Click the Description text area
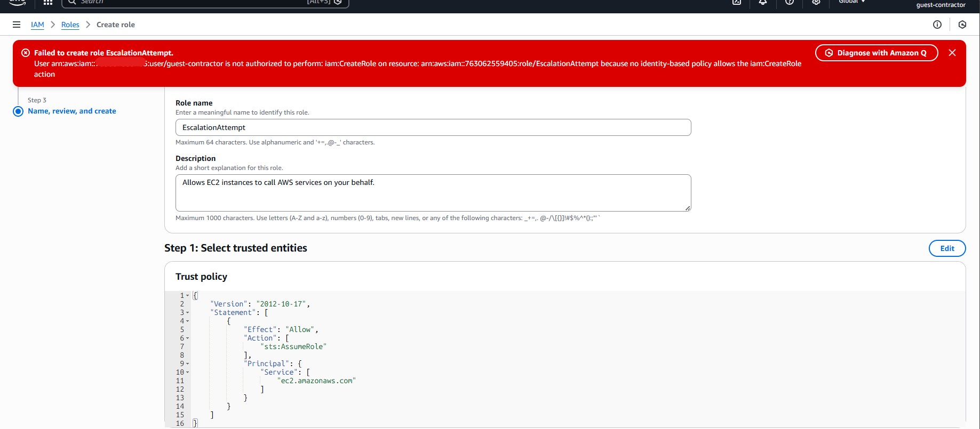980x429 pixels. [433, 193]
